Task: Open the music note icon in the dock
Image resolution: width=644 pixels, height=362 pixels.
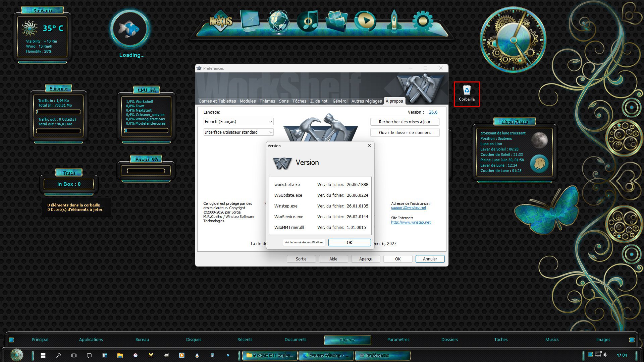Action: [x=308, y=21]
